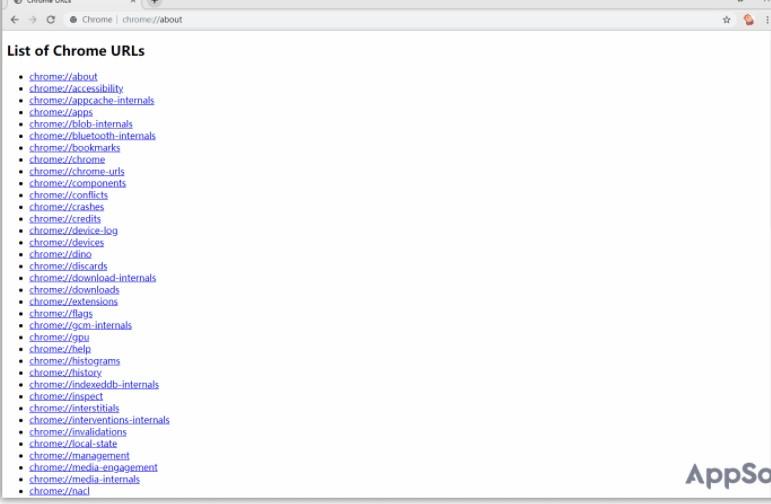
Task: Click the Chrome site info icon in the address bar
Action: 73,20
